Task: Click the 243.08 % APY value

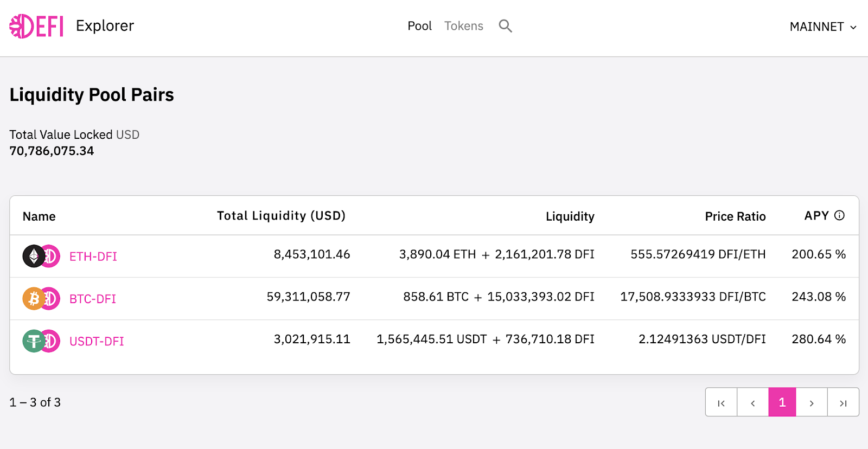Action: pyautogui.click(x=819, y=297)
